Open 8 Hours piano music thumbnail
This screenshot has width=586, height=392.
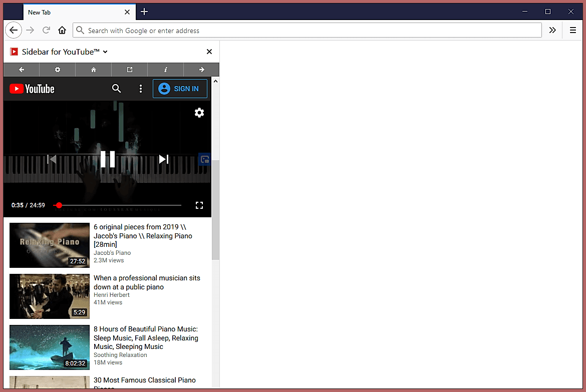[x=49, y=347]
